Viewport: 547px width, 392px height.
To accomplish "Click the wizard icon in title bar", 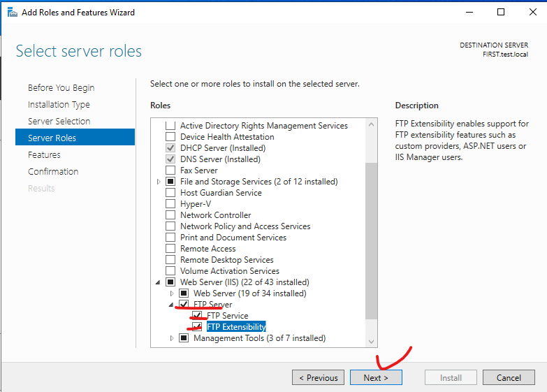I will point(12,13).
